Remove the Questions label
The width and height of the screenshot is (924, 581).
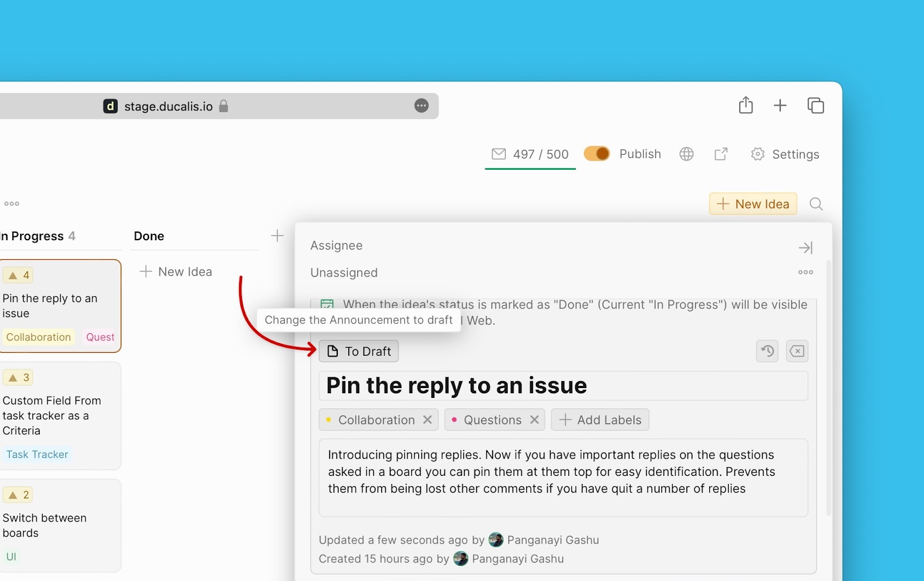534,420
